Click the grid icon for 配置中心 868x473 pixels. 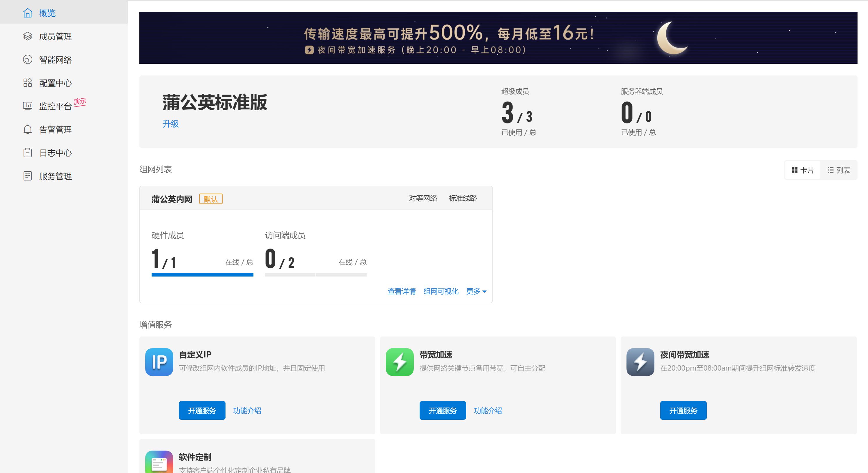pos(28,83)
